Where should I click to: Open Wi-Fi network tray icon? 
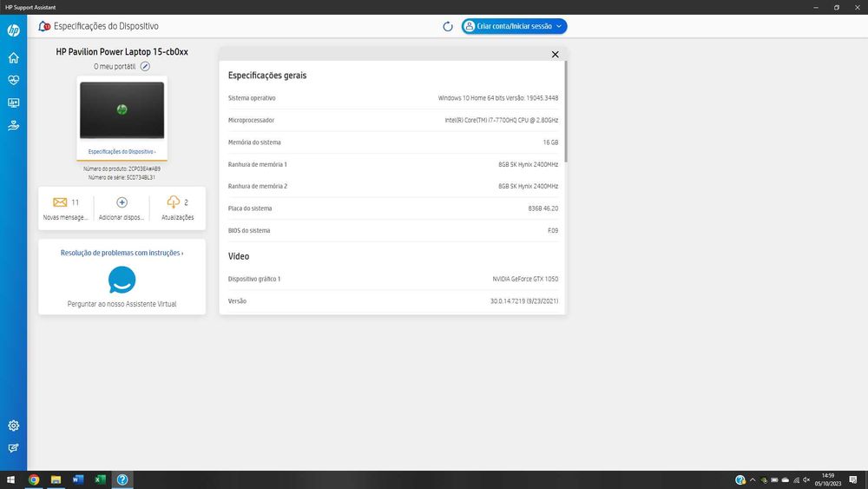pos(796,480)
